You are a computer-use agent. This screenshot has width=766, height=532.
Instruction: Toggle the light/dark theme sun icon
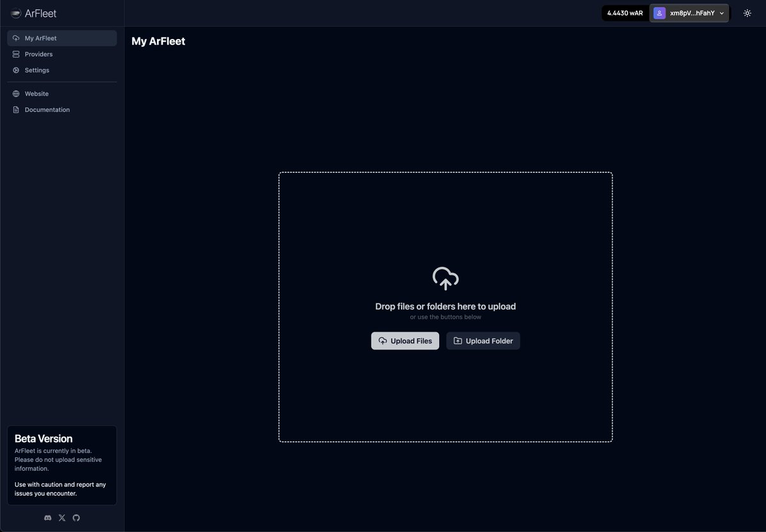coord(747,13)
